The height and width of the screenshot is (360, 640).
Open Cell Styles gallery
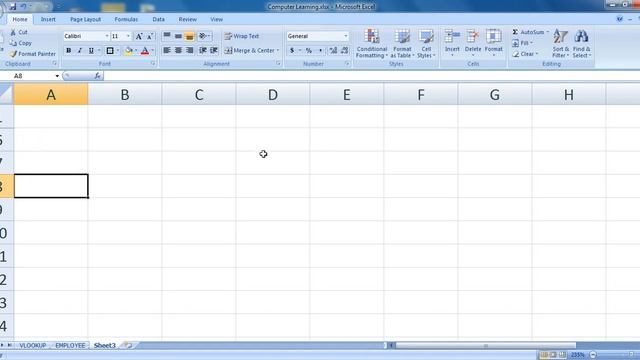pyautogui.click(x=426, y=44)
